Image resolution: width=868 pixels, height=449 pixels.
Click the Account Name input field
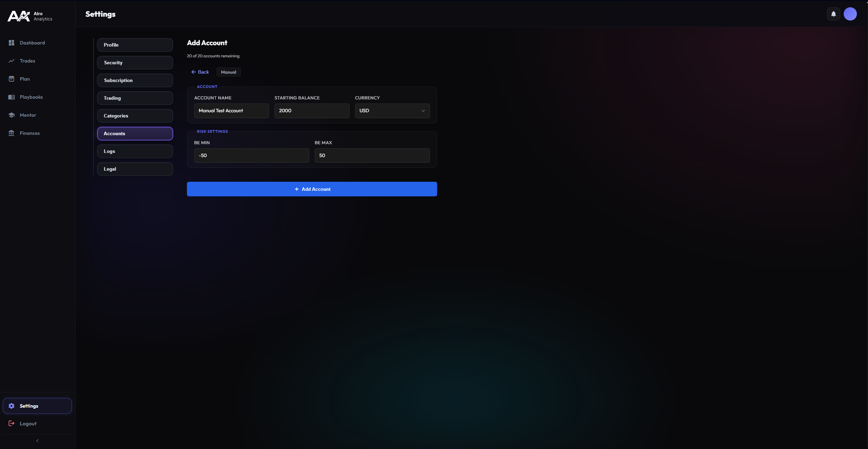coord(231,111)
